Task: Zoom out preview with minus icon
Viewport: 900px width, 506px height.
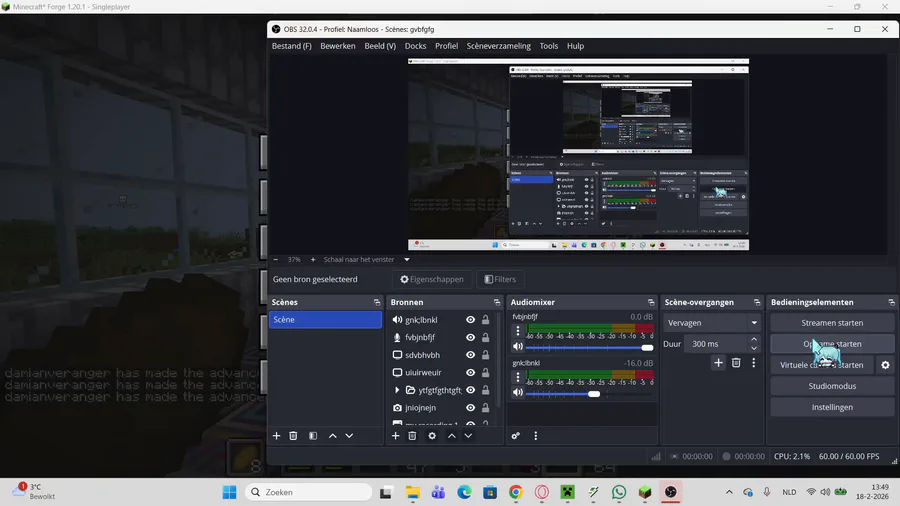Action: pyautogui.click(x=276, y=260)
